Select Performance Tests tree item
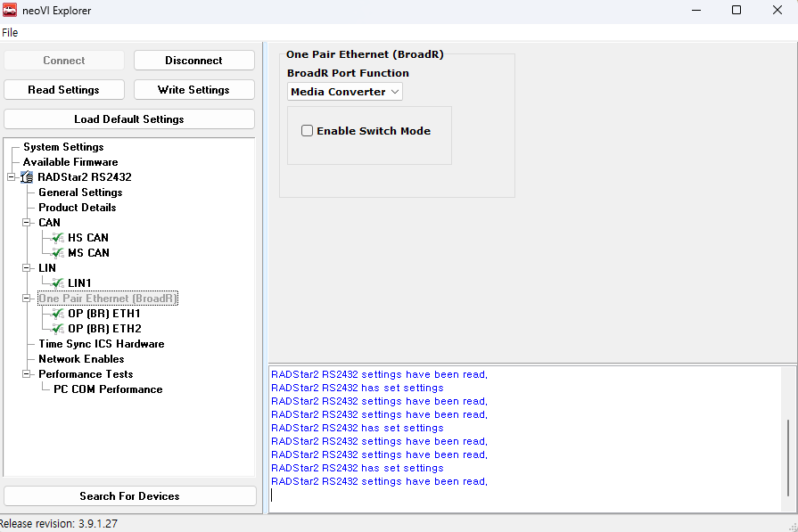This screenshot has width=798, height=532. [x=86, y=373]
